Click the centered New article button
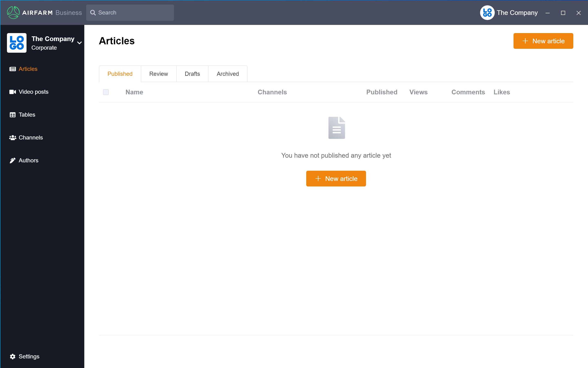588x368 pixels. click(x=336, y=179)
